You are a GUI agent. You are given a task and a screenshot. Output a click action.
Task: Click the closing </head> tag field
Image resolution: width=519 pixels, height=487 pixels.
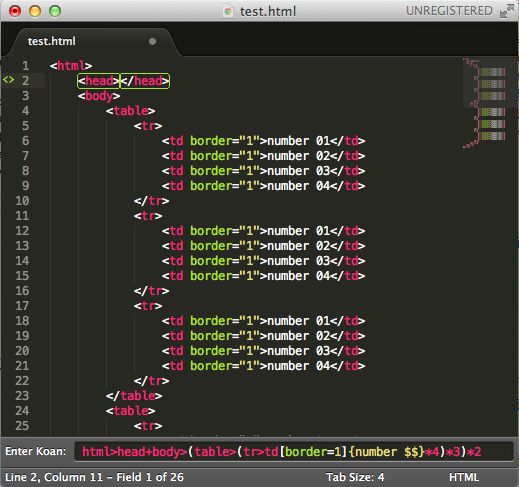point(145,81)
